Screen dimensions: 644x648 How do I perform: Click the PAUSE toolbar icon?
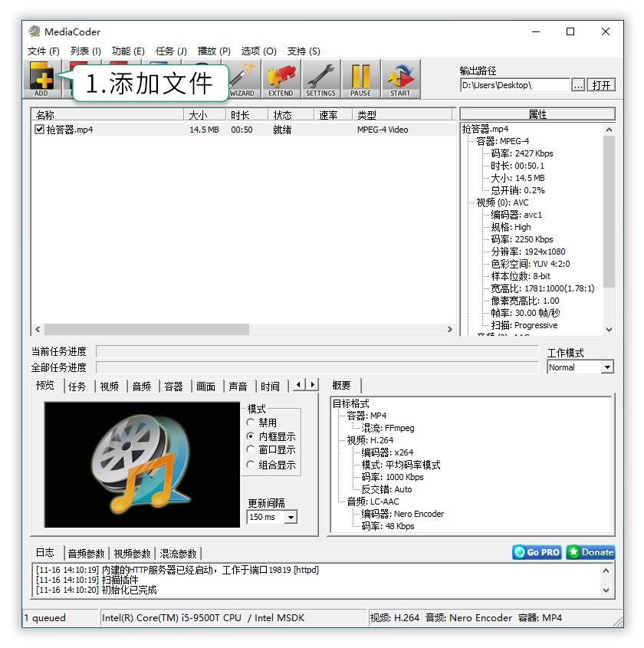point(360,78)
